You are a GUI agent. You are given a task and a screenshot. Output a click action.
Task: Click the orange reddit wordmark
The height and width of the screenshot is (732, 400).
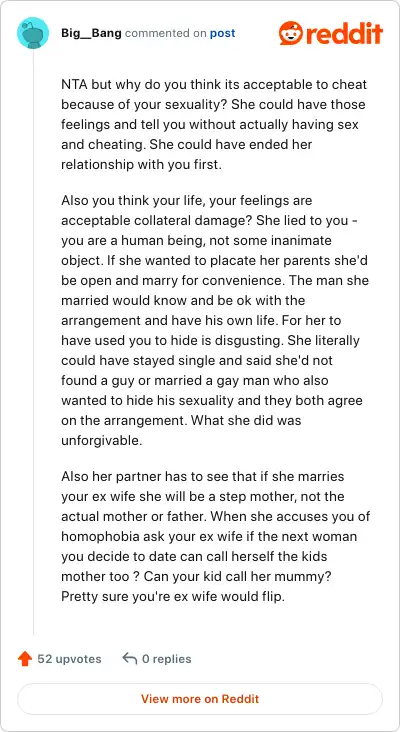(344, 34)
